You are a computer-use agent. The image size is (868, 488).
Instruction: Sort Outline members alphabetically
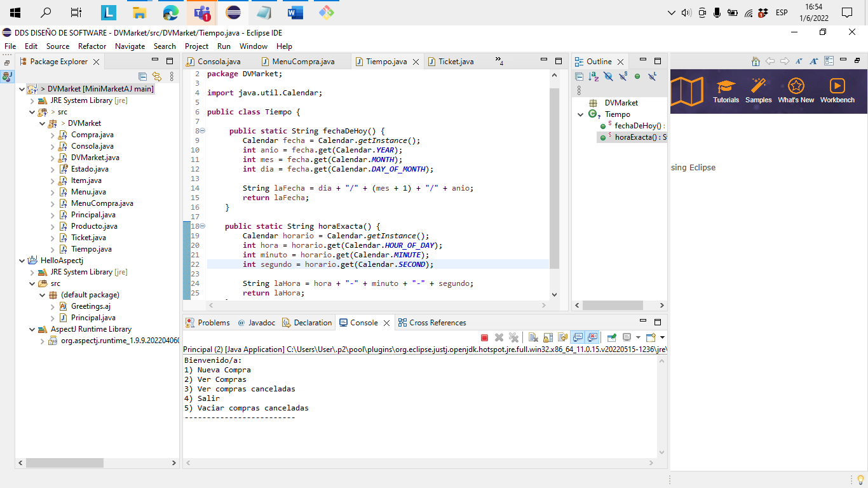(x=592, y=76)
